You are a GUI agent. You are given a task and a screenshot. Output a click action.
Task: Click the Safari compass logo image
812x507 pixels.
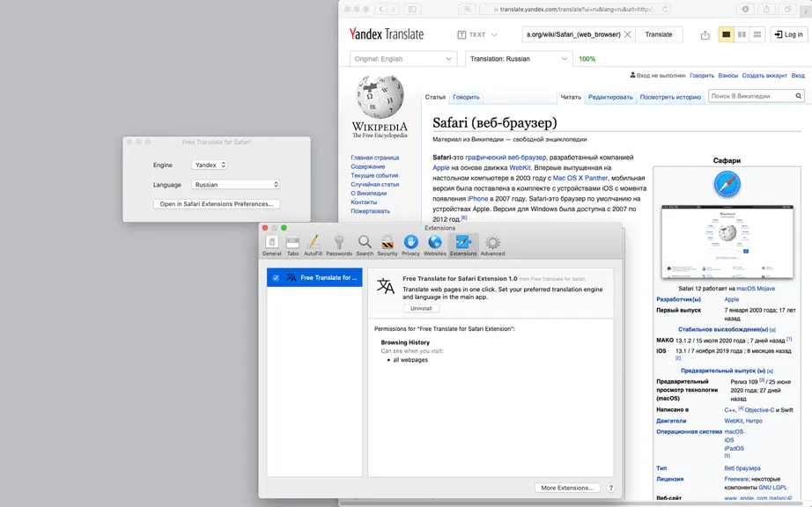tap(727, 184)
